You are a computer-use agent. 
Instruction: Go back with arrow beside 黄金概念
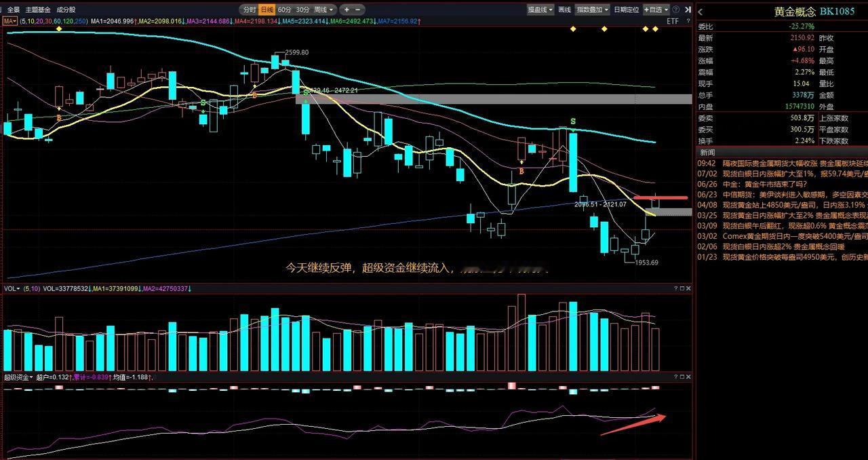point(701,12)
